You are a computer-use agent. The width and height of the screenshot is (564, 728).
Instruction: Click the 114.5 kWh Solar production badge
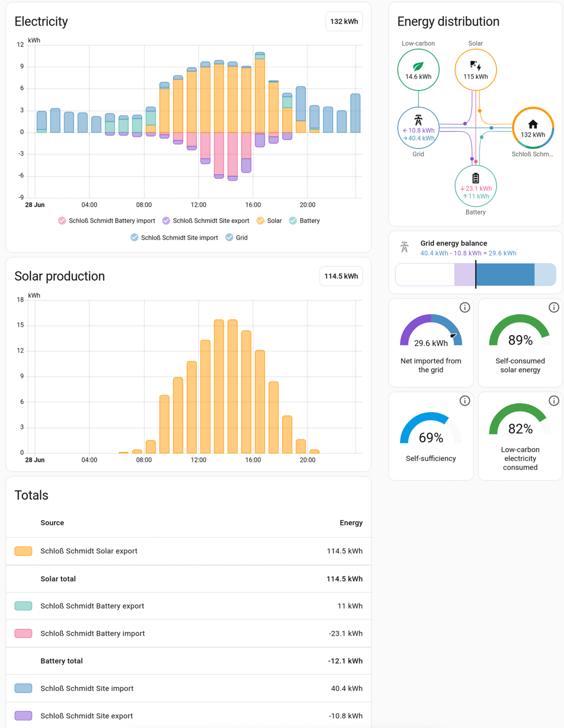341,276
